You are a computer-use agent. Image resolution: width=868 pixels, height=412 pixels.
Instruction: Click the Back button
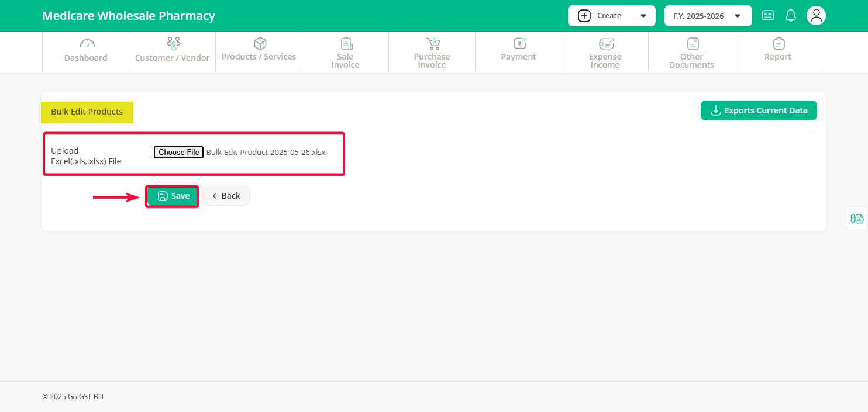[x=226, y=196]
